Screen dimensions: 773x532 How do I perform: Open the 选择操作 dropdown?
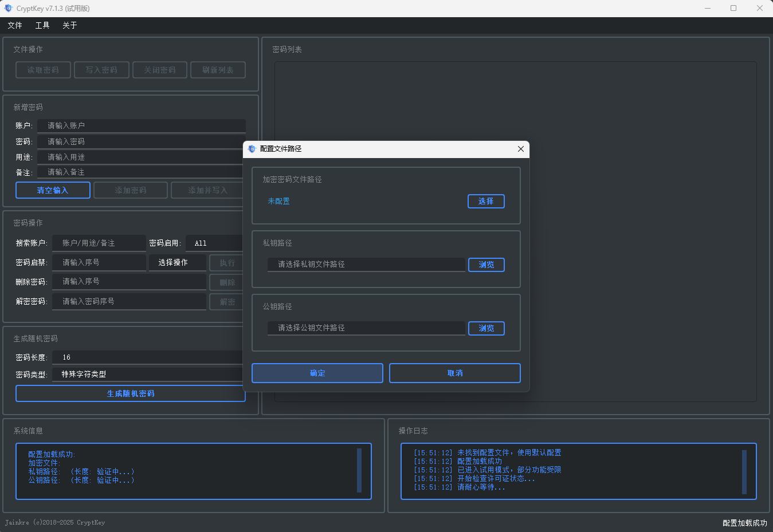coord(178,262)
